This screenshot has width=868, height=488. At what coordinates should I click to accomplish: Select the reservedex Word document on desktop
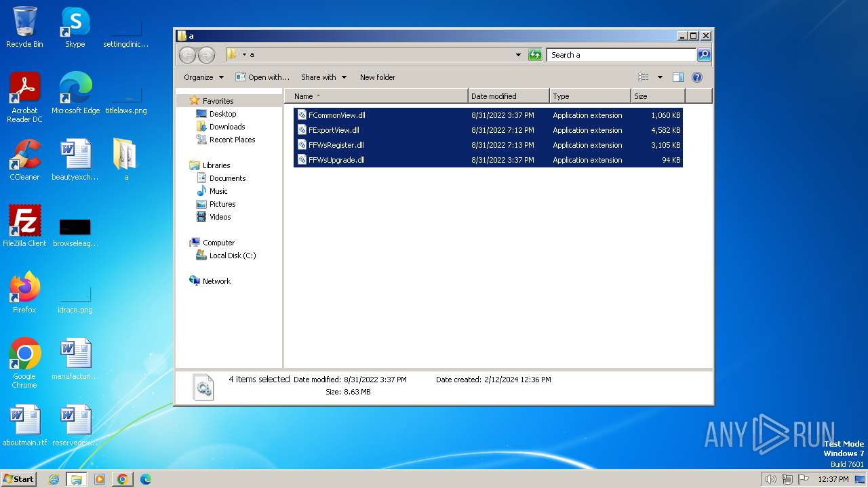75,426
